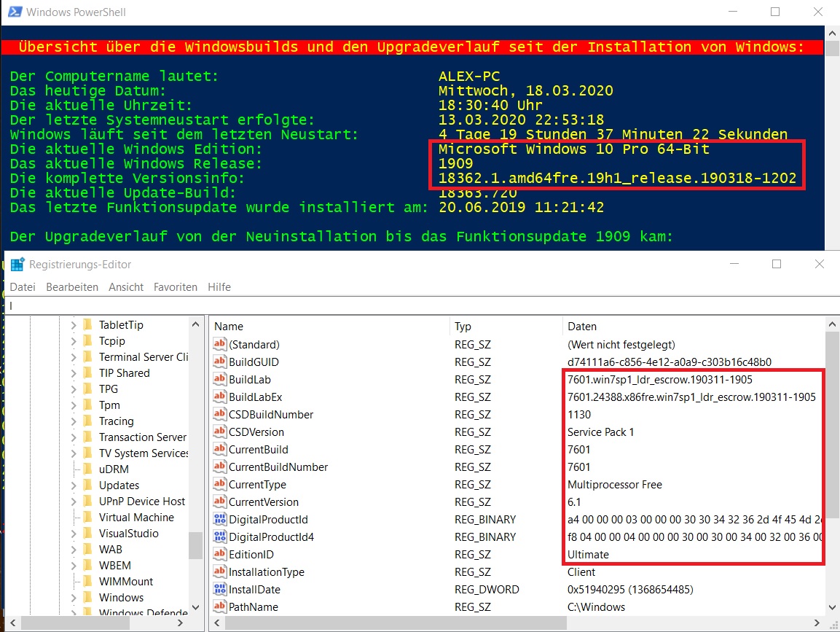Click the BuildGUID string value icon
Screen dimensions: 840x632
[x=219, y=362]
